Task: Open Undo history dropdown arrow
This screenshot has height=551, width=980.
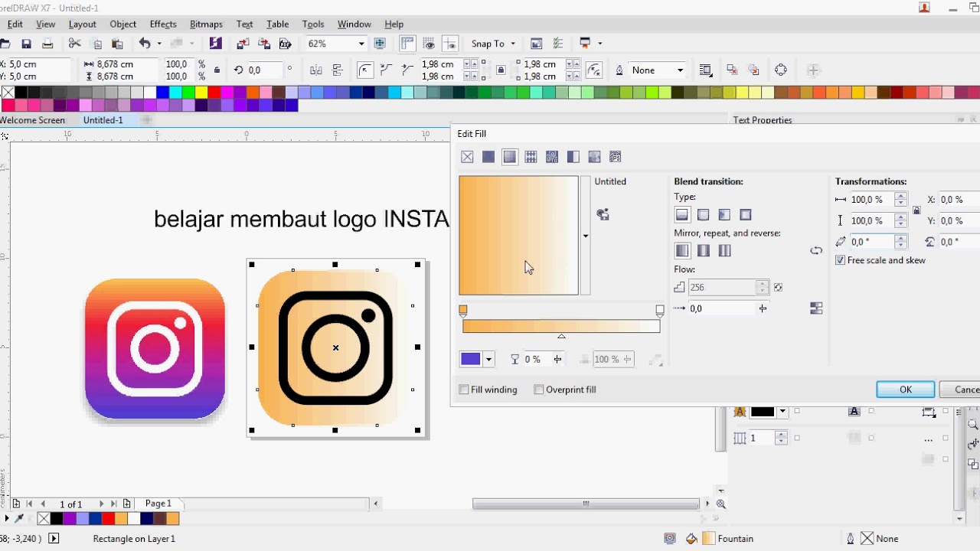Action: pos(159,44)
